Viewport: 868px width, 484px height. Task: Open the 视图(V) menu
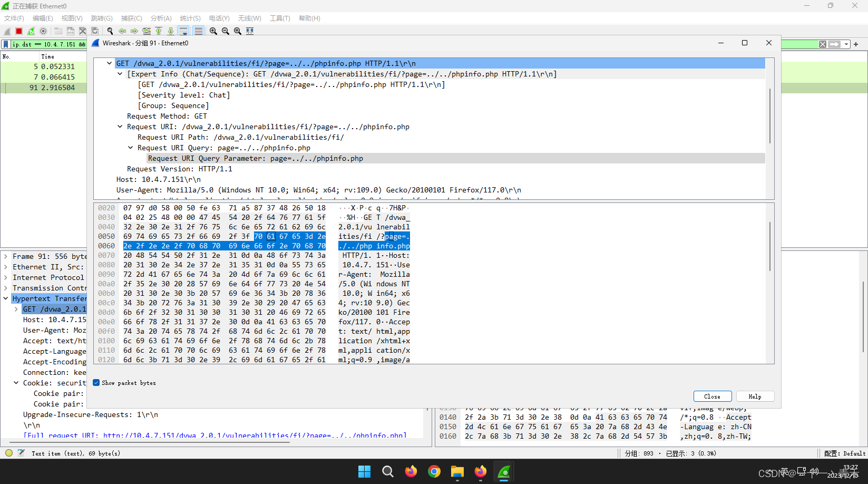pyautogui.click(x=72, y=18)
